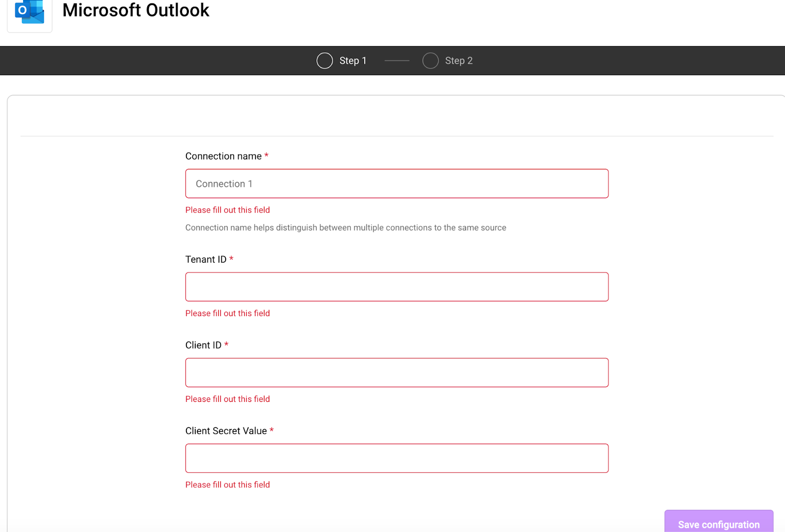Screen dimensions: 785x532
Task: Select the Step 2 circle indicator
Action: (x=430, y=61)
